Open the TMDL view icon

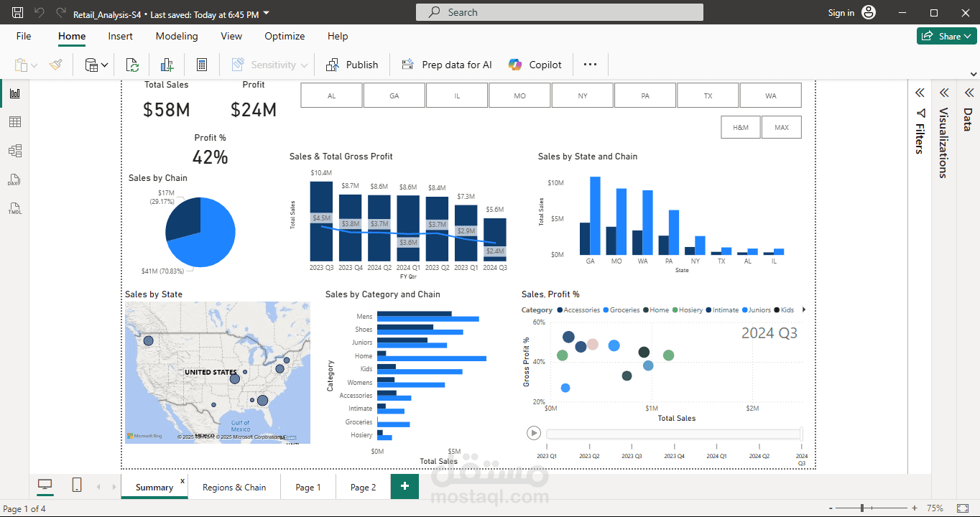pos(14,209)
